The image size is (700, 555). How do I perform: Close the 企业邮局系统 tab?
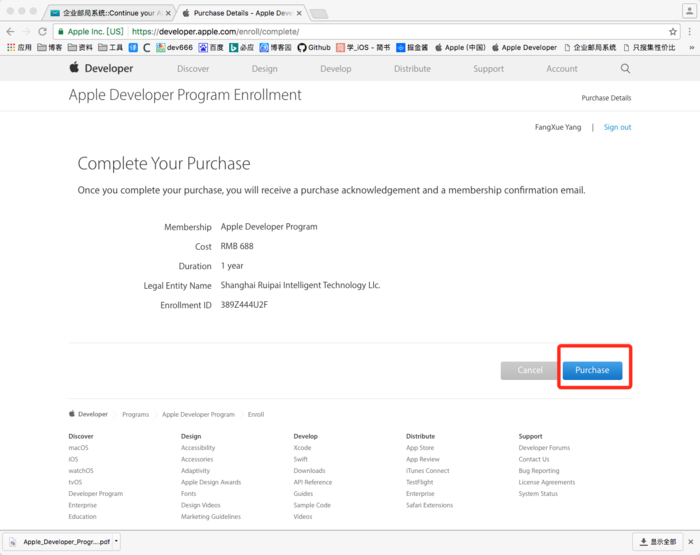[168, 13]
